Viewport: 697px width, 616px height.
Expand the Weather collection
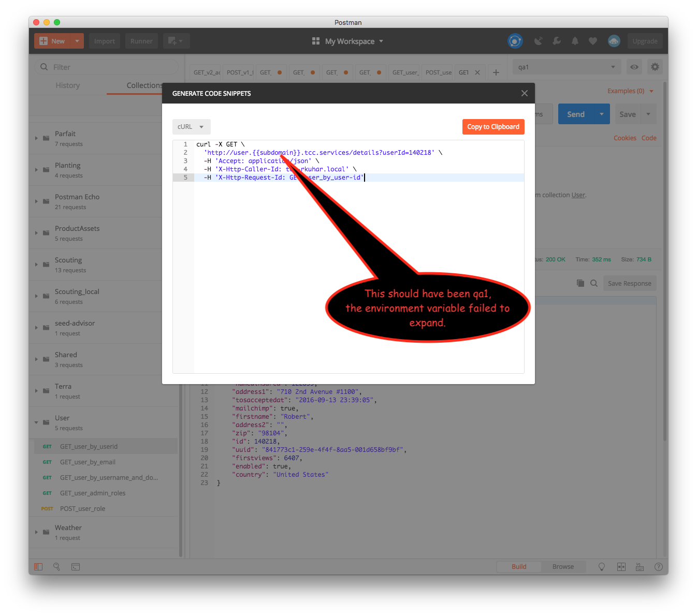[36, 532]
